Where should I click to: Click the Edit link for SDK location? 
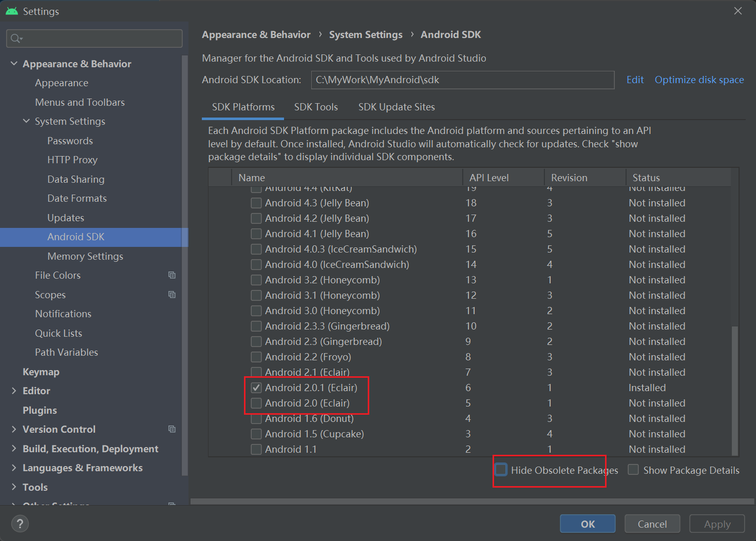coord(635,80)
